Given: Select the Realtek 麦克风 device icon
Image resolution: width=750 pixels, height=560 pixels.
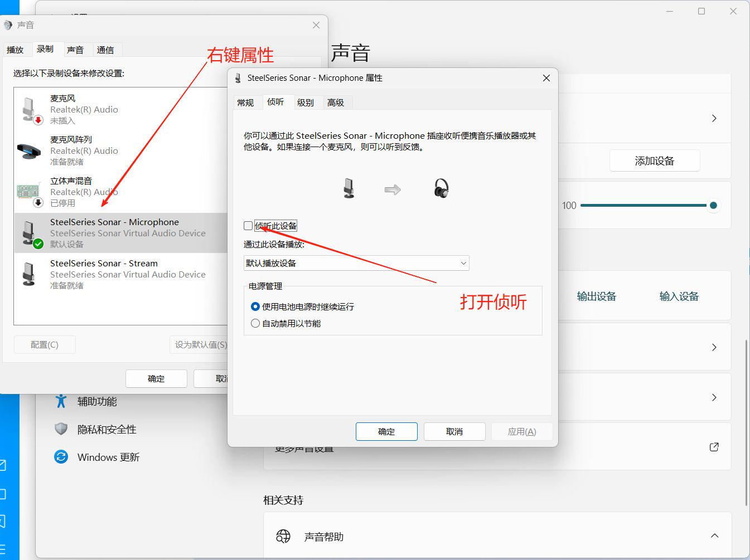Looking at the screenshot, I should [31, 109].
